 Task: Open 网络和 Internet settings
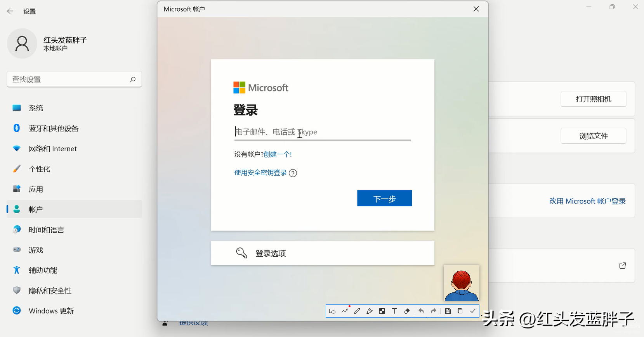[x=74, y=149]
